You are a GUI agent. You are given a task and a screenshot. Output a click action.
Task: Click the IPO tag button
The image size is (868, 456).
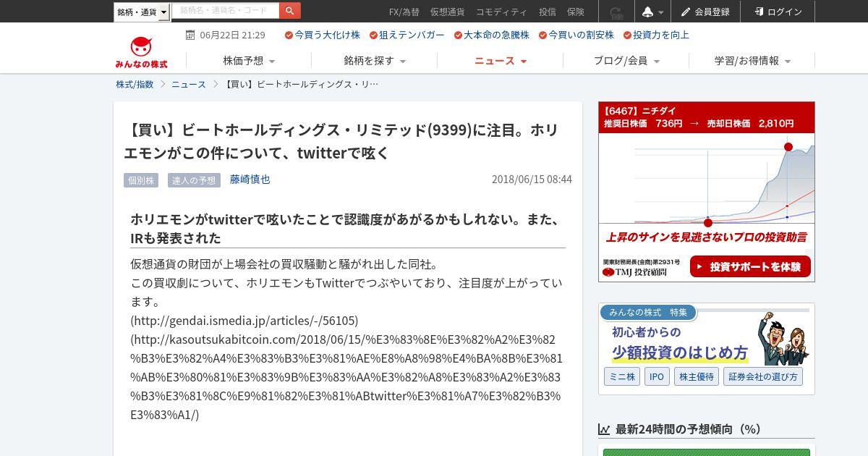tap(657, 376)
